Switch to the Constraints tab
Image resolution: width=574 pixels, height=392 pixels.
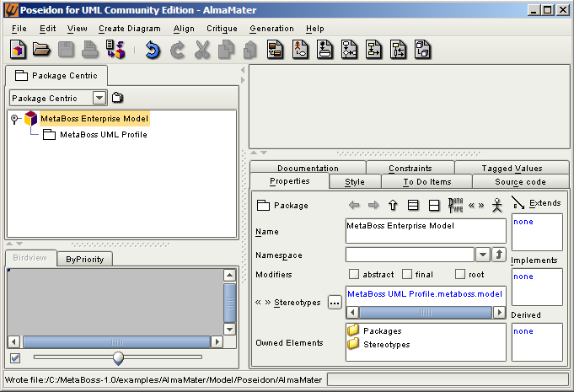410,168
